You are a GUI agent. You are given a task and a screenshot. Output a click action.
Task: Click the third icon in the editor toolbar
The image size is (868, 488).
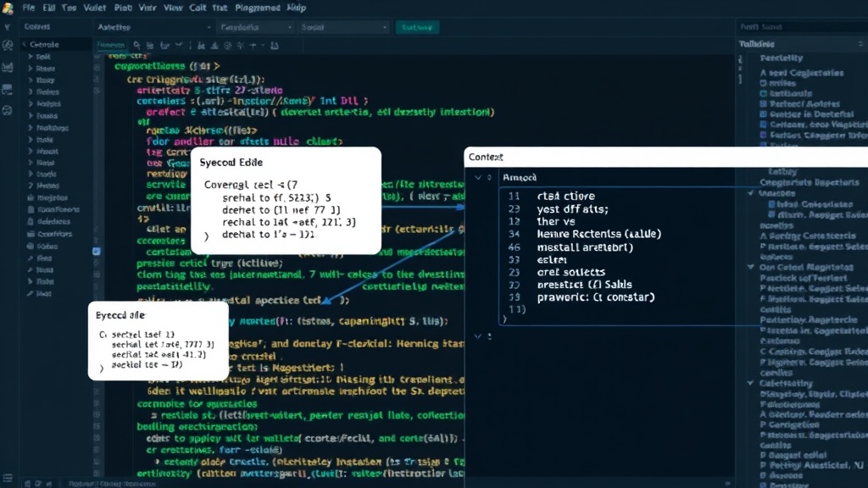(x=164, y=46)
